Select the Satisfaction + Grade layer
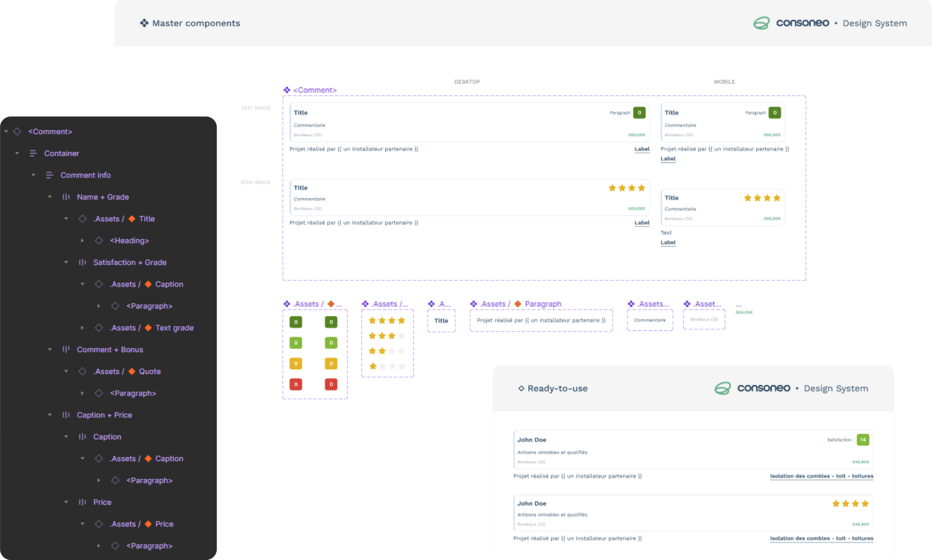Viewport: 932px width, 560px height. (x=130, y=262)
